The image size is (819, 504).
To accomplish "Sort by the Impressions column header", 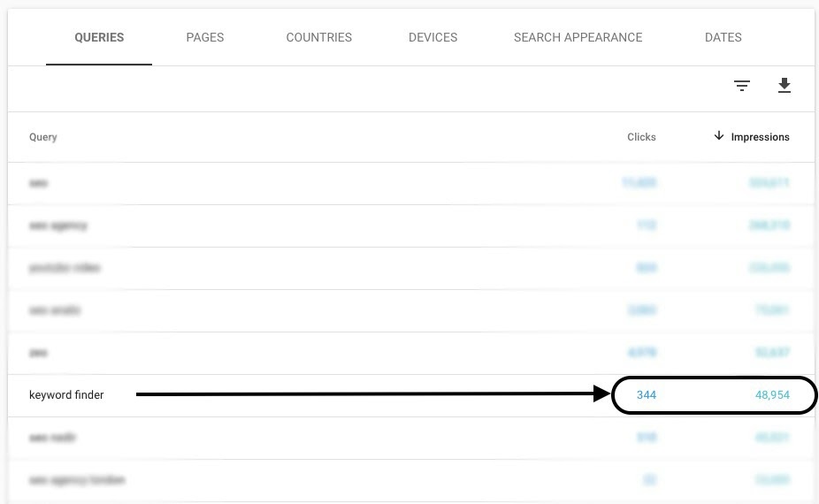I will pyautogui.click(x=760, y=137).
